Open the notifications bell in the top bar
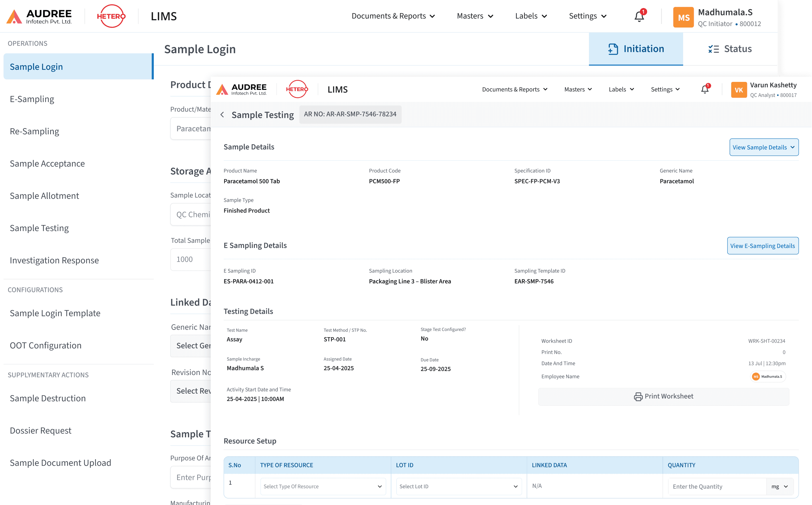 coord(639,16)
